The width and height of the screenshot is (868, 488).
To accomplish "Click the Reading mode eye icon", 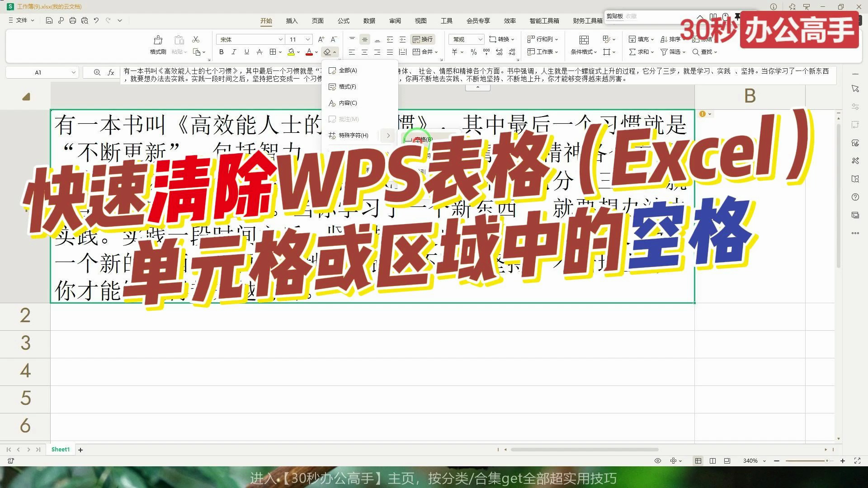I will coord(658,460).
